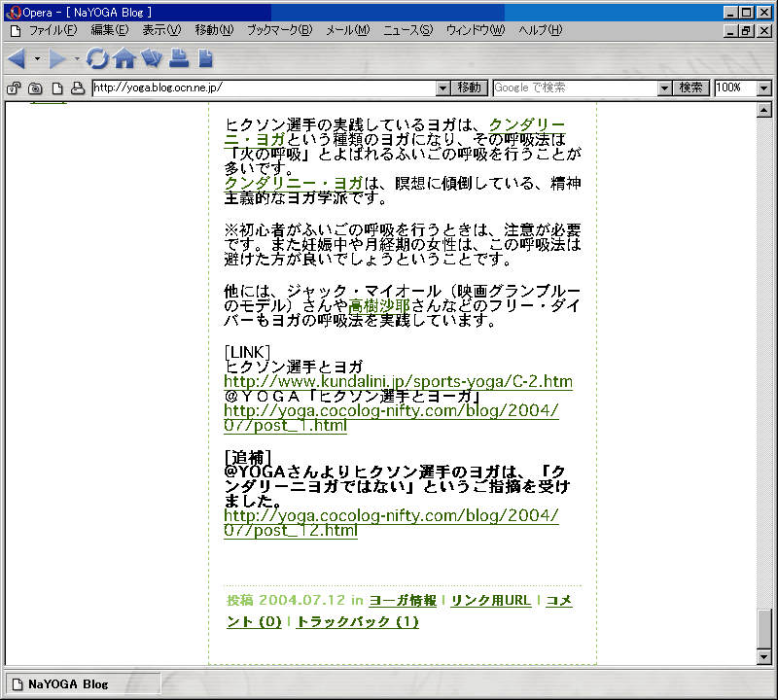Go back with the blue Back arrow

17,59
